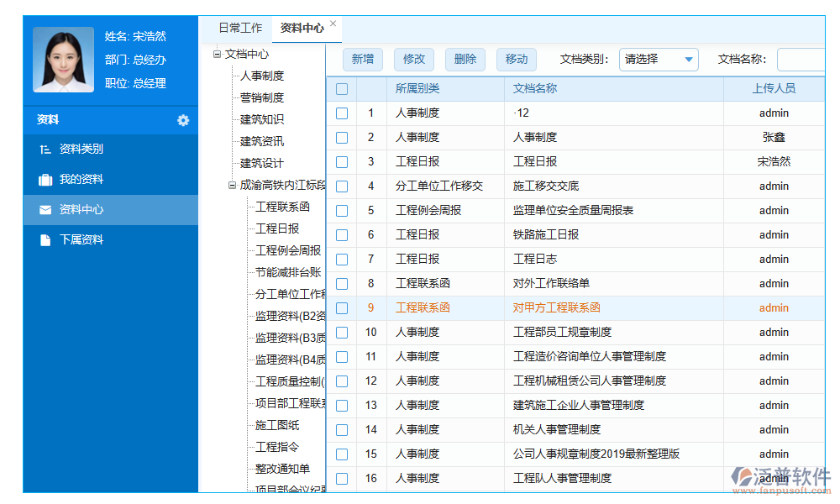
Task: Close the 资料中心 tab with the X
Action: pos(333,24)
